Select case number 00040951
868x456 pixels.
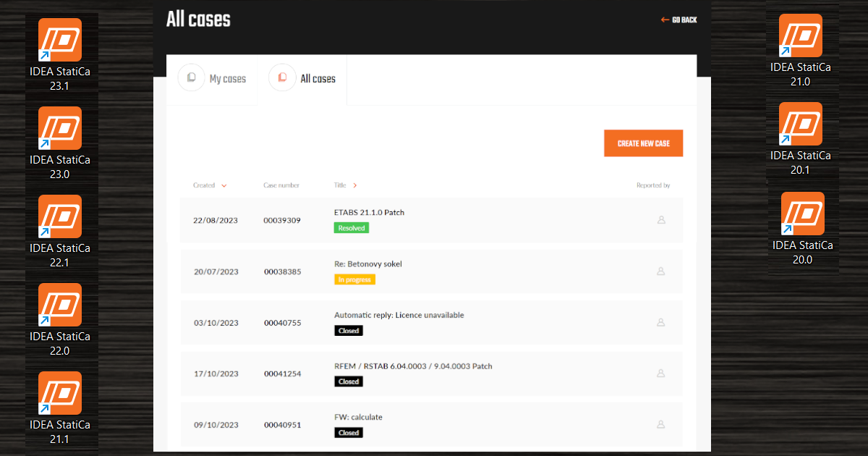click(282, 426)
